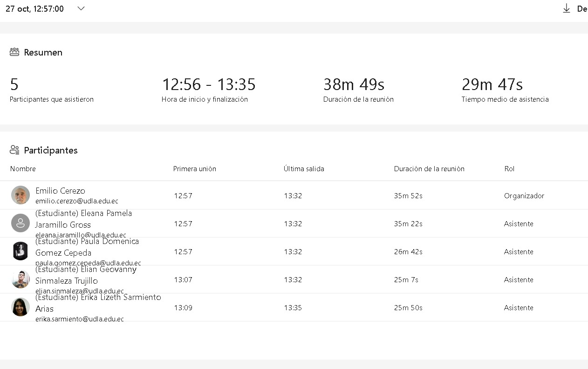The height and width of the screenshot is (369, 588).
Task: Click Eleana Jaramillo's placeholder avatar
Action: 21,223
